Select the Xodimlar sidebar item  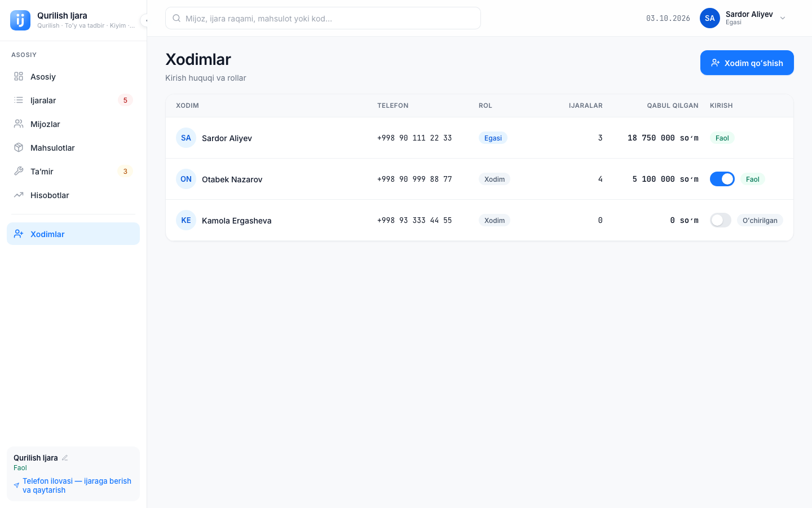73,234
